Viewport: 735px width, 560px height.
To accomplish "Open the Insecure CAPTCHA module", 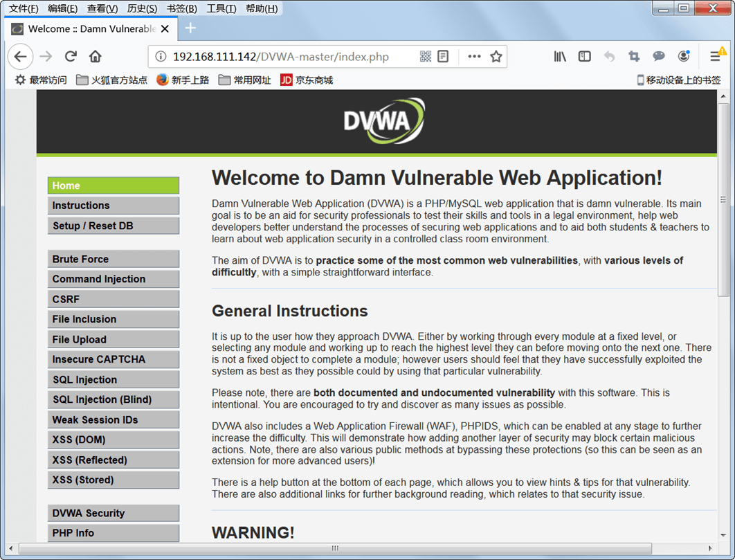I will (114, 359).
